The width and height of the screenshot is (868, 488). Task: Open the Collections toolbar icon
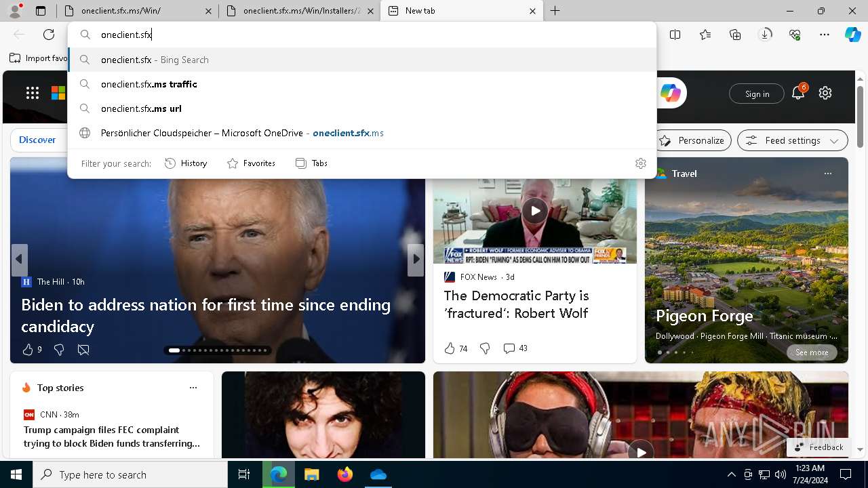pos(735,35)
